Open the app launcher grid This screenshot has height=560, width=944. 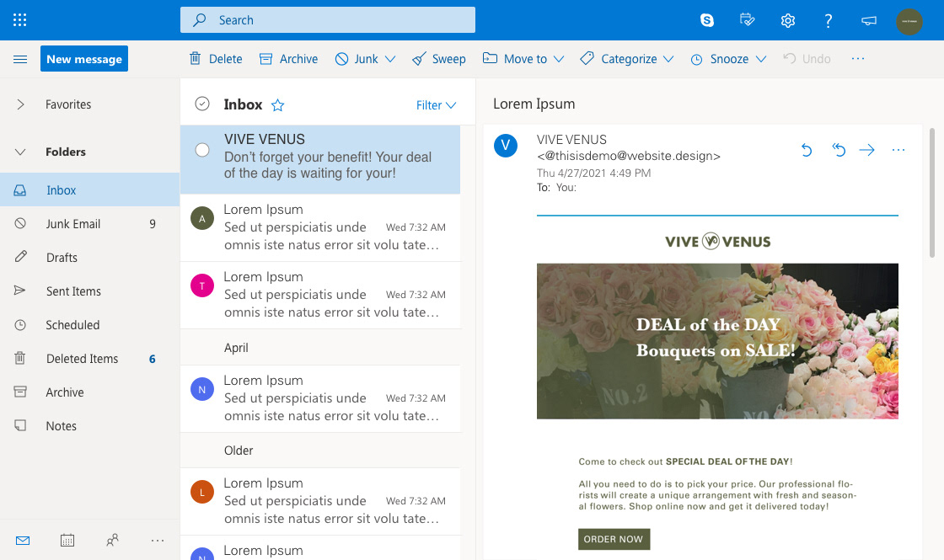click(20, 20)
